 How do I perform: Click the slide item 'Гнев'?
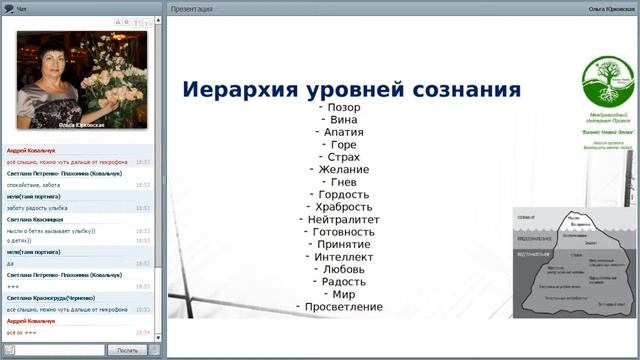(x=344, y=182)
